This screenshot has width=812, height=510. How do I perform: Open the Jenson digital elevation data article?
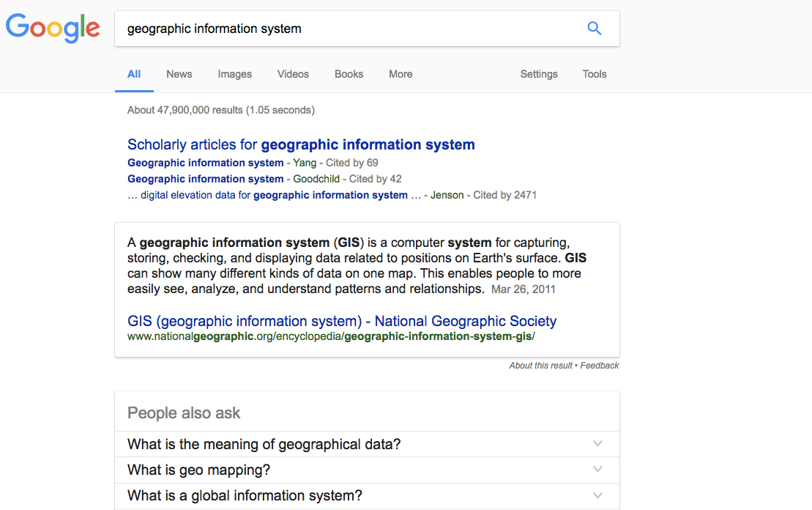point(274,195)
